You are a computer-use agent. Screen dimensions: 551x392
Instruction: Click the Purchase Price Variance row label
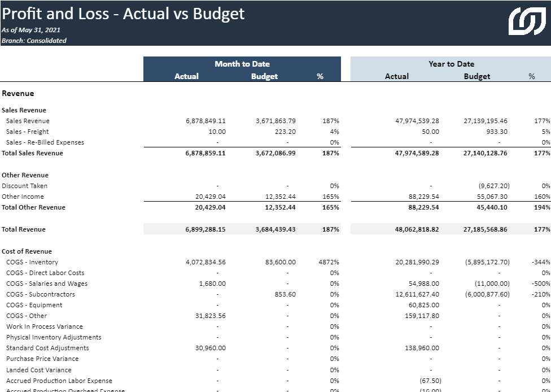pyautogui.click(x=42, y=359)
